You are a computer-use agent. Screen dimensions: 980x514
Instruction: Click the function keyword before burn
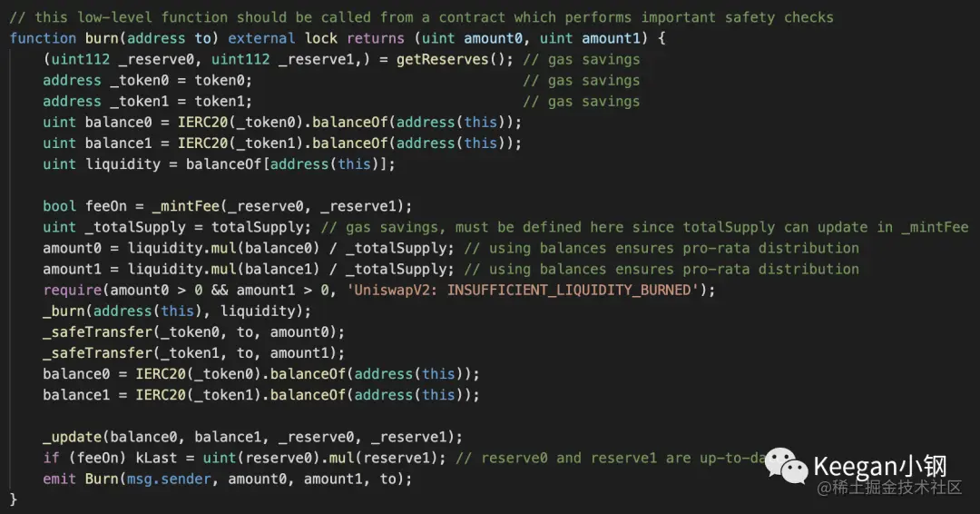(x=44, y=38)
